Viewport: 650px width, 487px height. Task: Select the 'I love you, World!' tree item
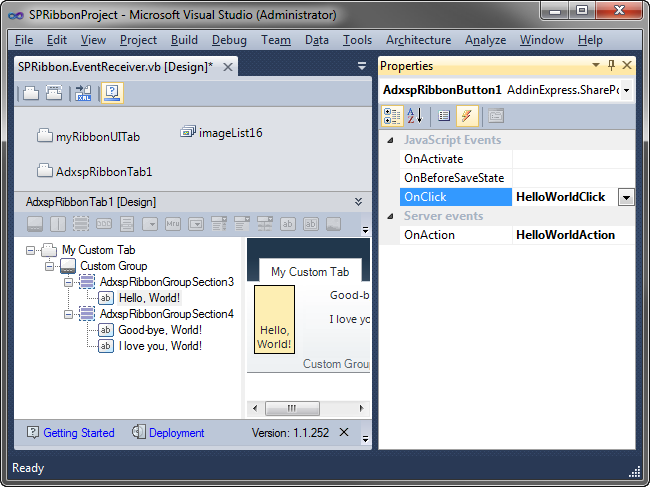[x=160, y=346]
